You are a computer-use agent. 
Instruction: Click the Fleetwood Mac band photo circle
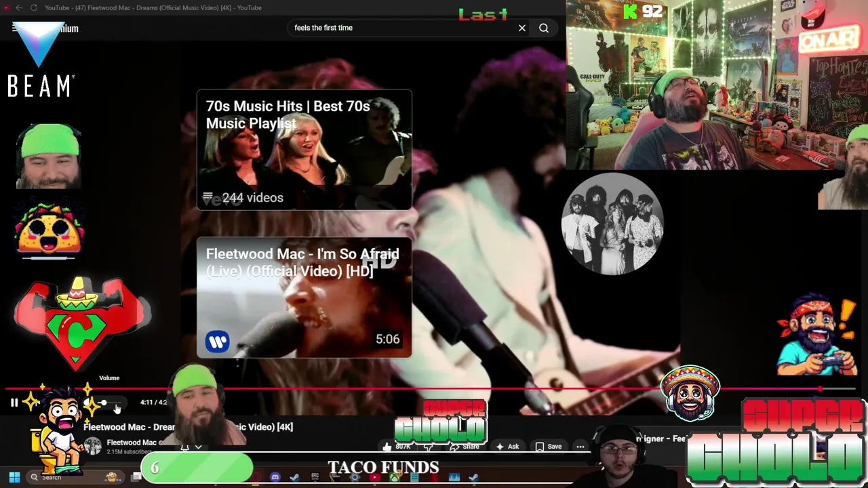pyautogui.click(x=612, y=224)
